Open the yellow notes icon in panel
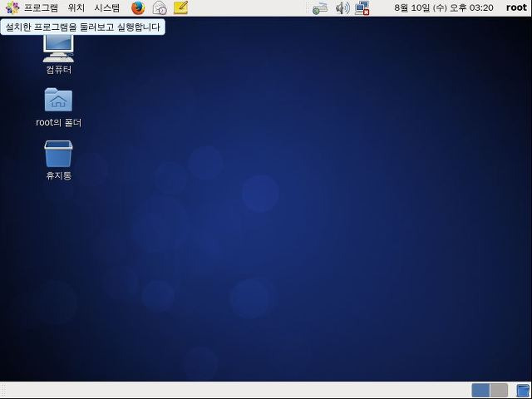The width and height of the screenshot is (532, 399). pyautogui.click(x=180, y=7)
